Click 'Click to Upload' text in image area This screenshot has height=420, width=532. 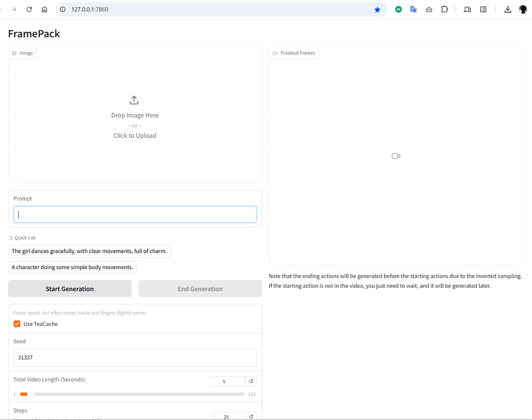tap(135, 136)
